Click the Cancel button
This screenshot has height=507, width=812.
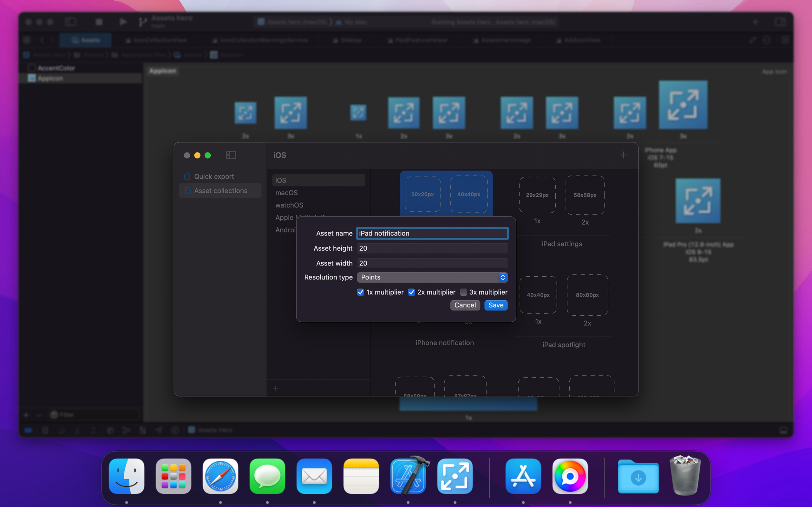465,305
